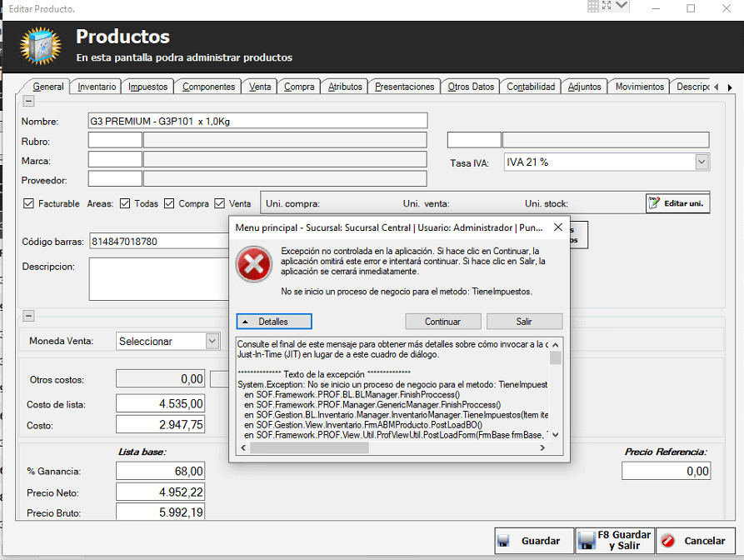Open the Contabilidad tab
This screenshot has height=560, width=744.
[x=531, y=87]
